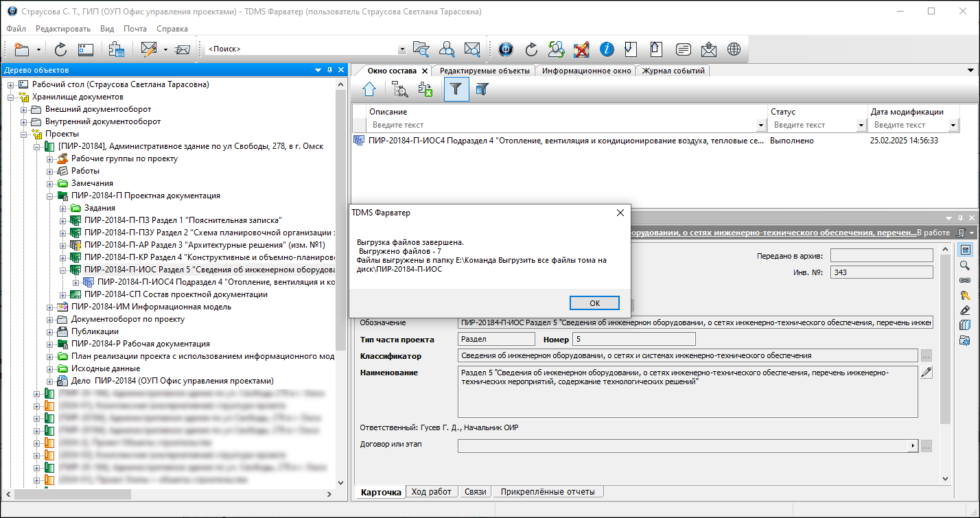Click the round blue Farvater logo icon
Image resolution: width=980 pixels, height=518 pixels.
tap(506, 49)
